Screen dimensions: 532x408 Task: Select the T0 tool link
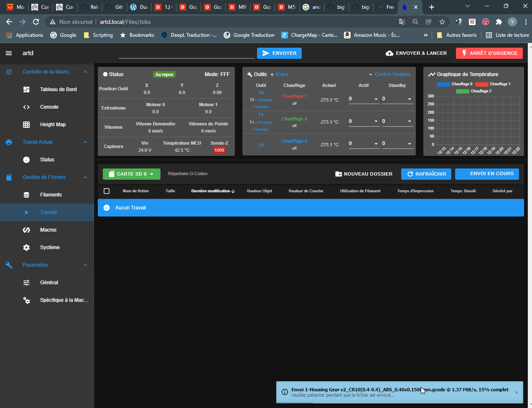tap(261, 93)
